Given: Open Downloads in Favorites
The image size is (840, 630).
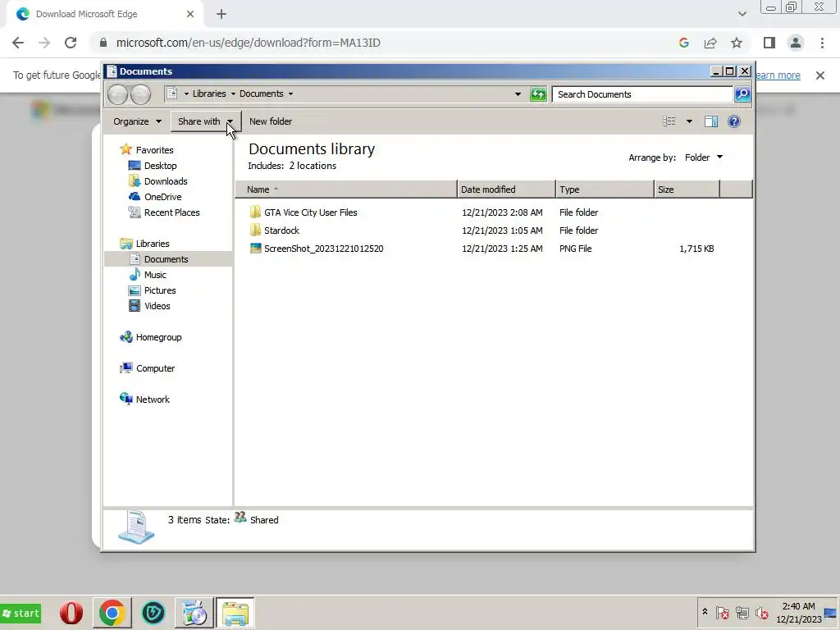Looking at the screenshot, I should 166,181.
